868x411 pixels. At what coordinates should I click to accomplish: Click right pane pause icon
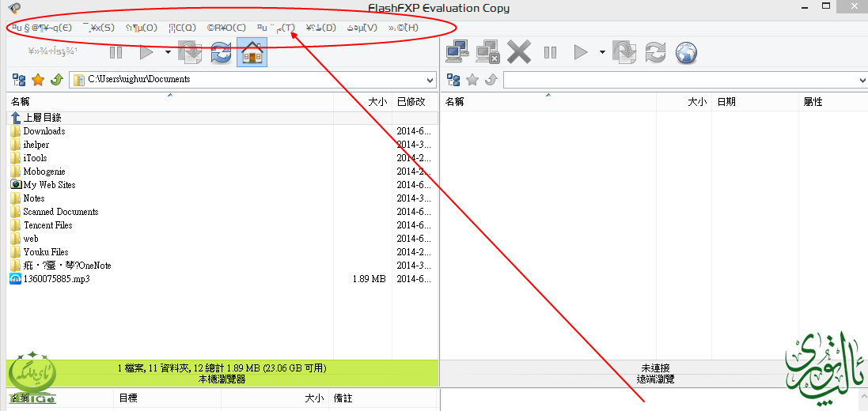pos(550,52)
